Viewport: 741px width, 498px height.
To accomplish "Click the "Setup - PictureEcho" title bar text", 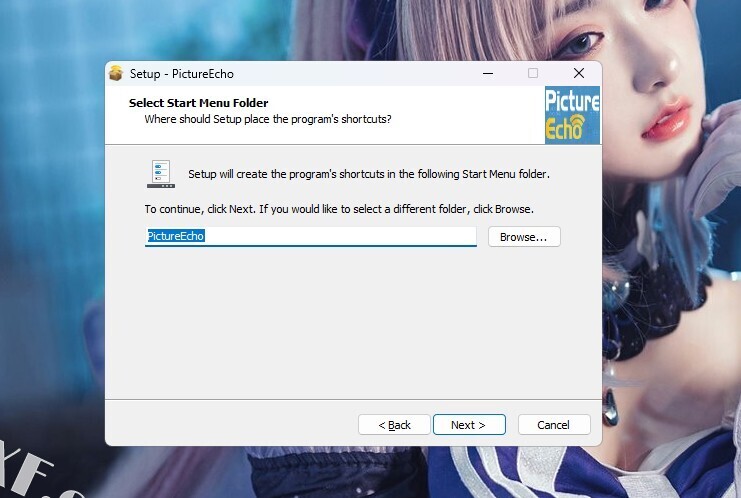I will (181, 74).
